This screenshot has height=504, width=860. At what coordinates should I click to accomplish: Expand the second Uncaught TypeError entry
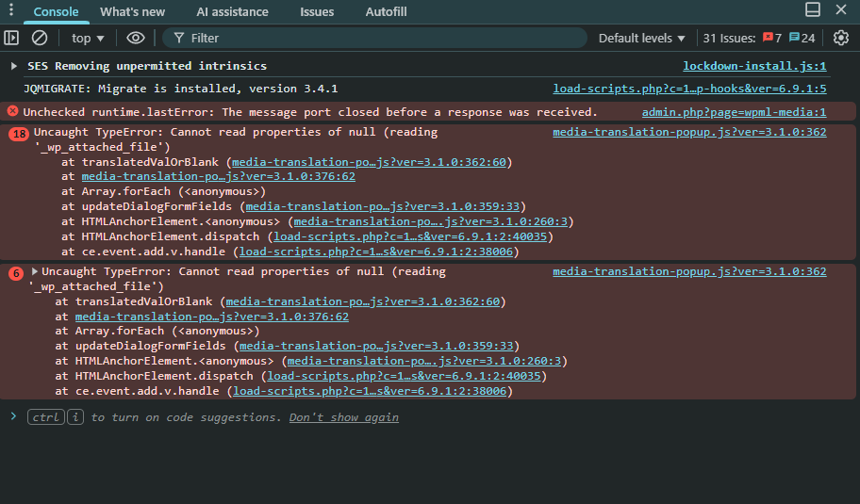click(x=36, y=271)
